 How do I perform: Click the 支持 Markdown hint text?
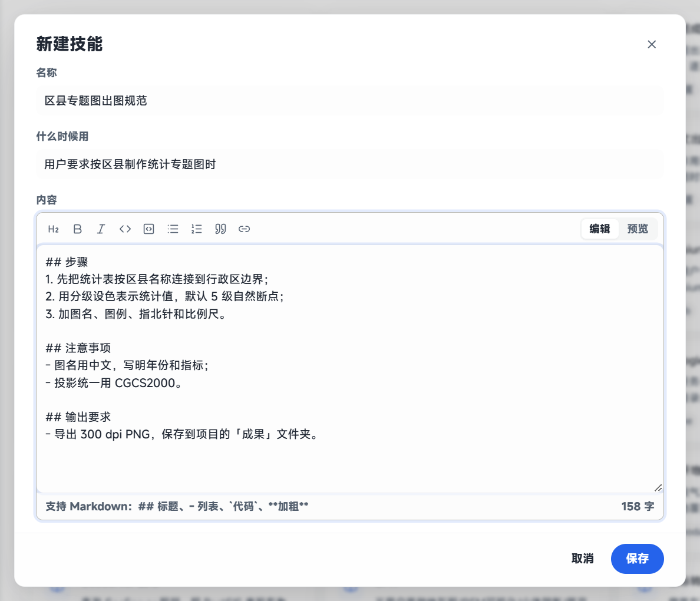177,506
